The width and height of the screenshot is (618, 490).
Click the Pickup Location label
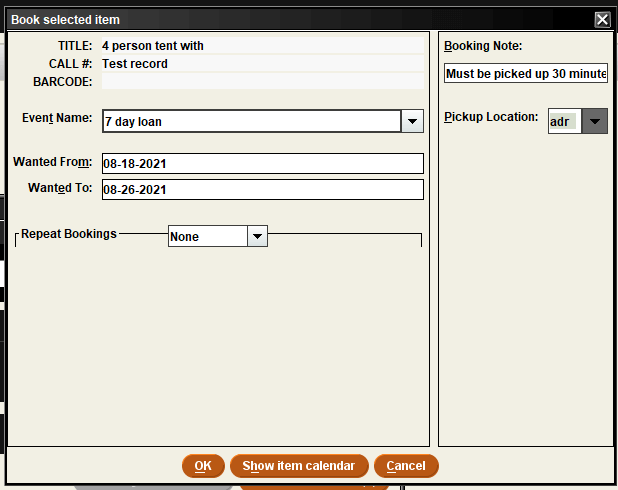point(491,117)
